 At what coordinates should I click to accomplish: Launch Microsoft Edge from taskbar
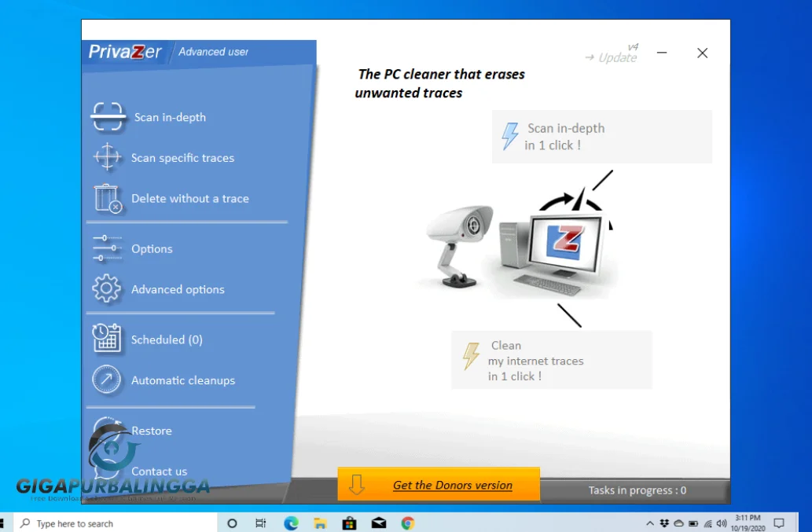pyautogui.click(x=291, y=523)
